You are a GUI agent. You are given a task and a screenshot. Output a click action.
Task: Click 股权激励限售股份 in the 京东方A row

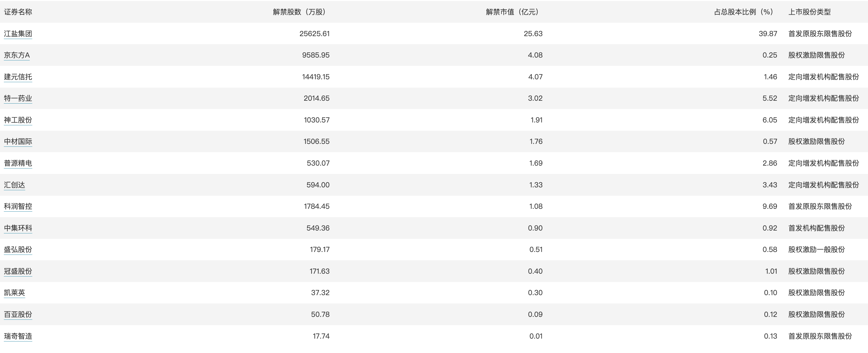point(817,55)
